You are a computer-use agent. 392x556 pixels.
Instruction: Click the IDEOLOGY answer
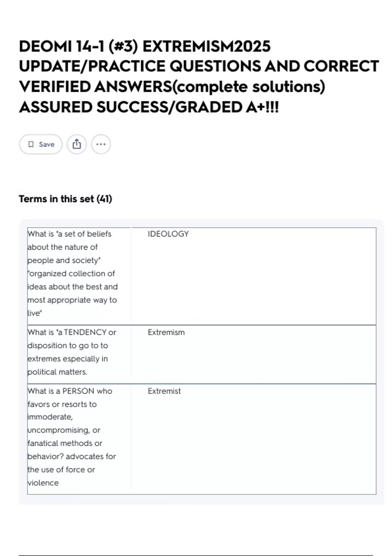tap(168, 234)
